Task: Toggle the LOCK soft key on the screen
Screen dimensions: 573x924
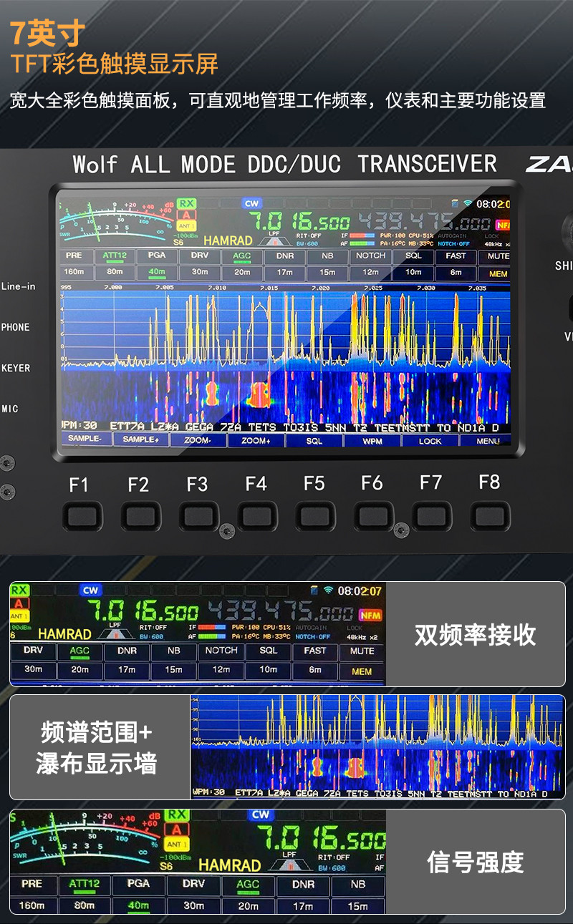Action: 430,441
